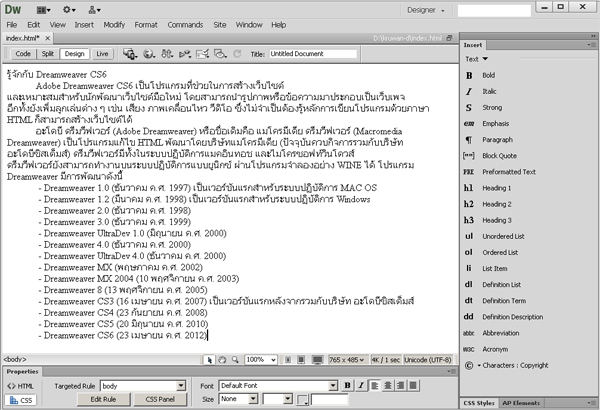The image size is (600, 410).
Task: Select the body tag in tag selector
Action: [x=15, y=359]
